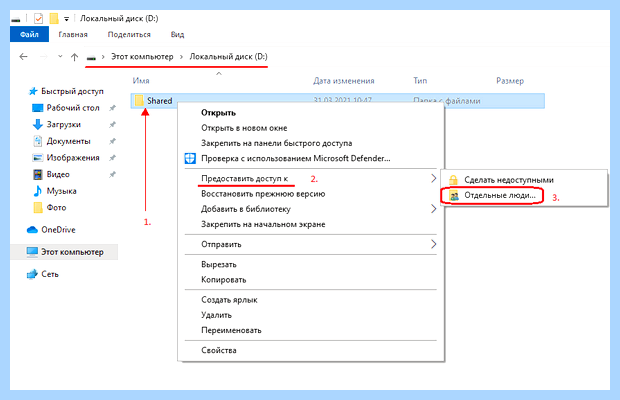Screen dimensions: 620x400
Task: Click the Документы document icon
Action: pyautogui.click(x=38, y=141)
